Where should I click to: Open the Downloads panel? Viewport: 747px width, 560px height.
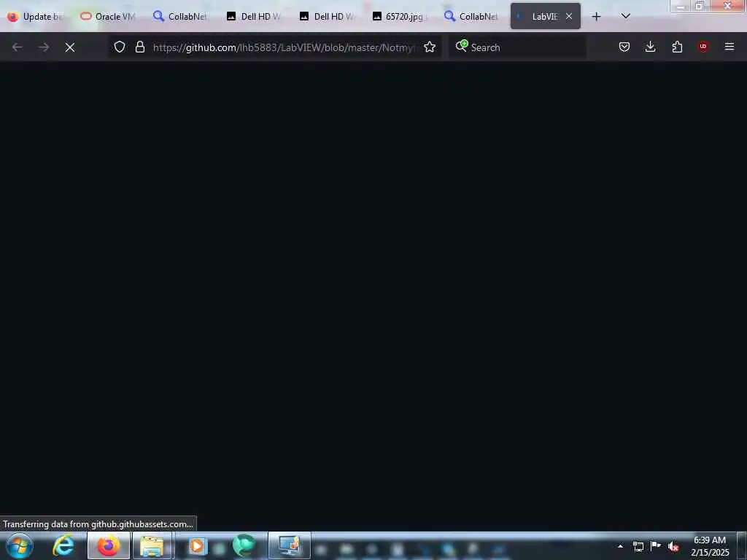click(x=650, y=47)
